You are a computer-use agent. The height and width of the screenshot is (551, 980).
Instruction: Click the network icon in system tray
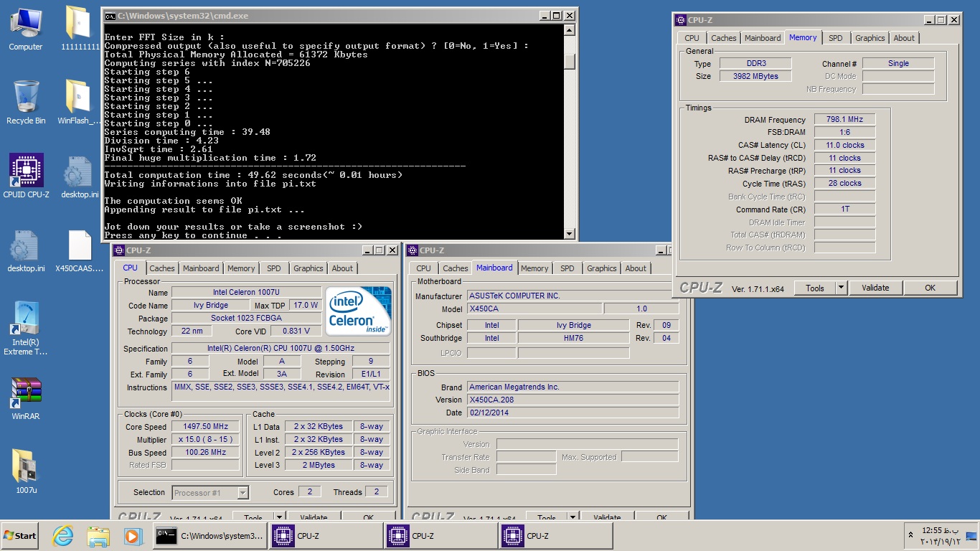coord(971,536)
